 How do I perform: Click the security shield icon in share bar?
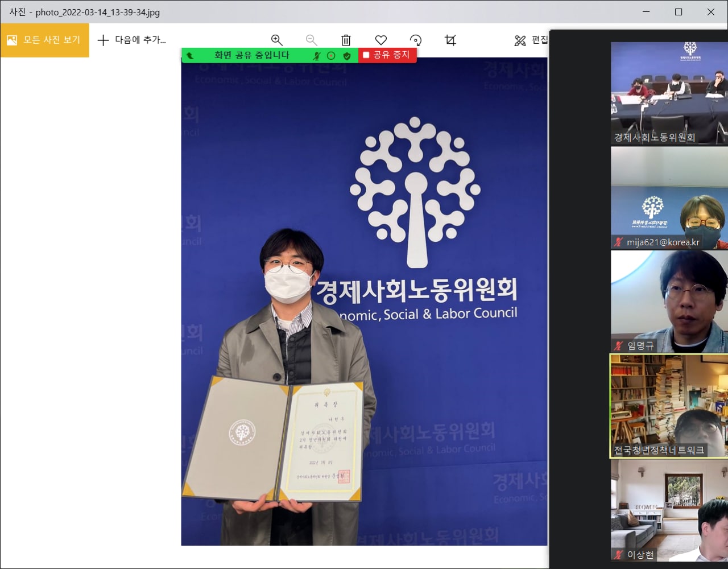point(347,56)
